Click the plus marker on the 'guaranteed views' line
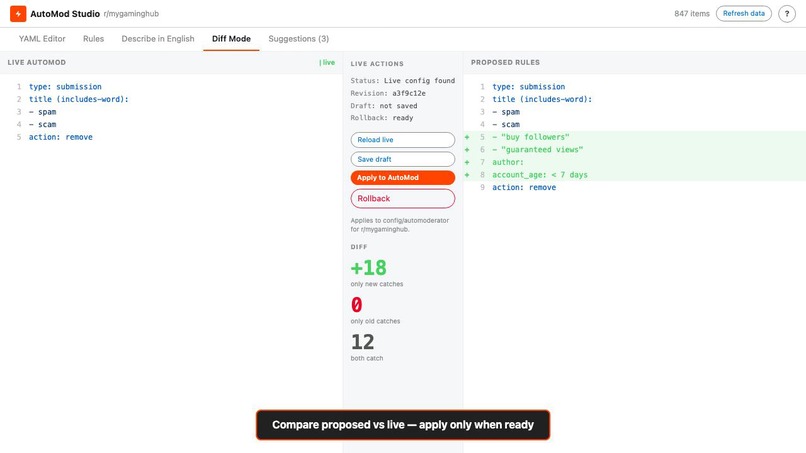This screenshot has width=806, height=453. [x=467, y=150]
